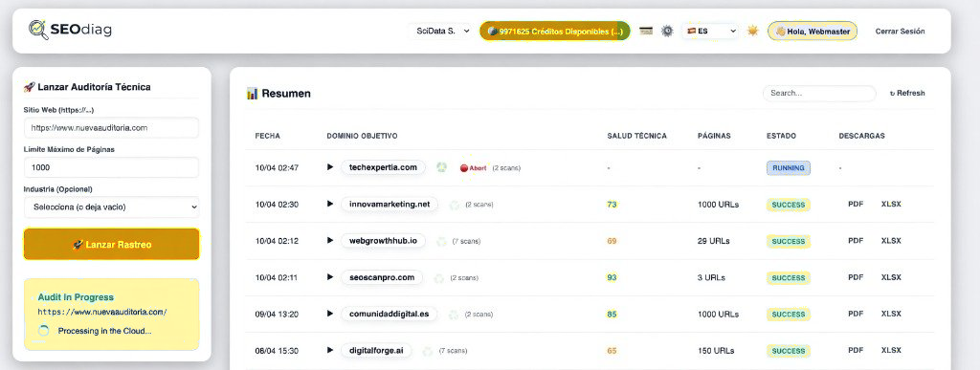Refresh the Resumen table
The image size is (980, 370).
point(907,93)
